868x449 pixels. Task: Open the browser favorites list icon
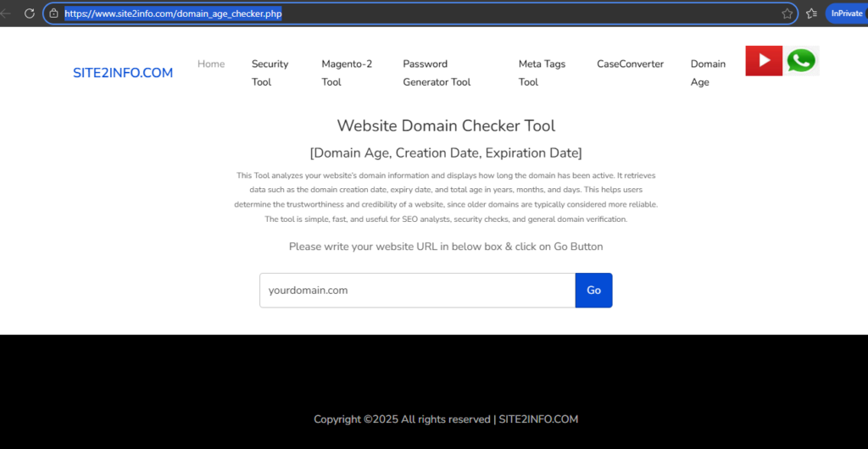coord(811,14)
